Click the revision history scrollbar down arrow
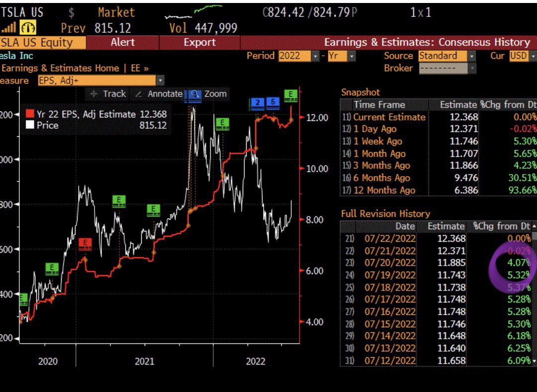The width and height of the screenshot is (537, 392). [534, 361]
